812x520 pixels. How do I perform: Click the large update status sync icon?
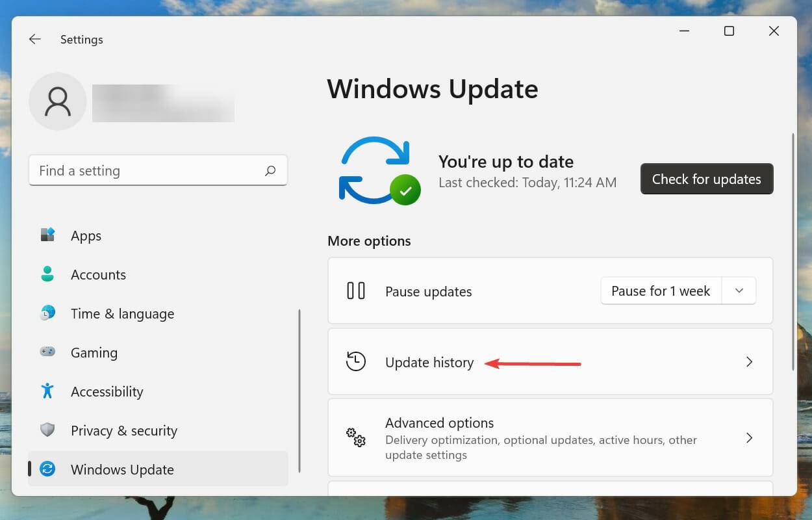click(x=379, y=171)
